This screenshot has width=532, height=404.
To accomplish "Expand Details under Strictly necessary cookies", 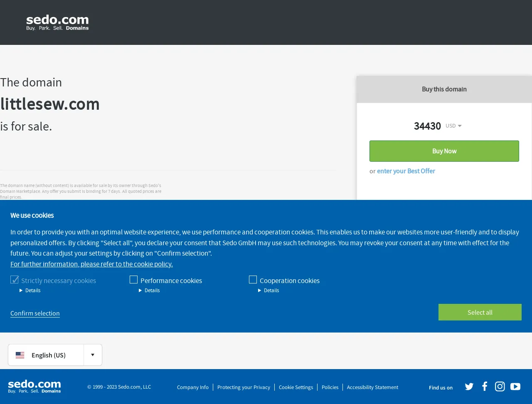I will pos(30,291).
